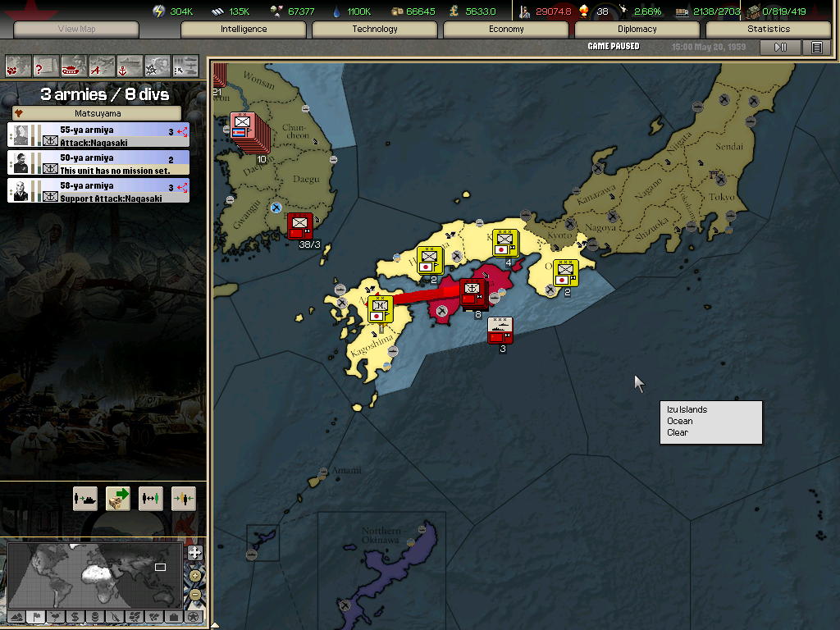Click the naval units anchor icon
This screenshot has height=630, width=840.
click(x=129, y=65)
